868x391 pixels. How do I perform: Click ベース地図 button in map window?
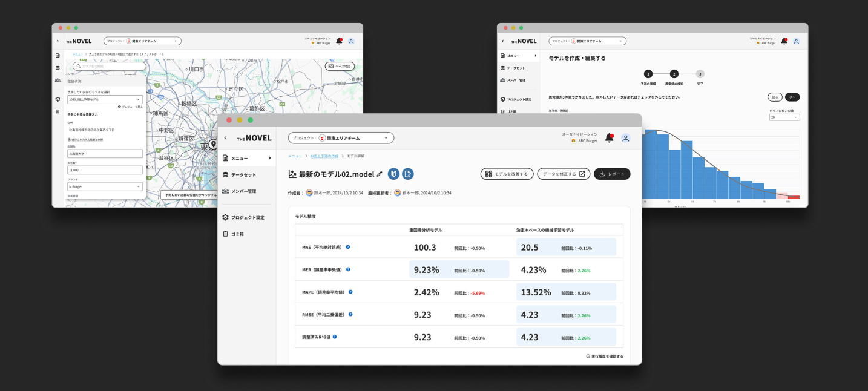pos(340,66)
